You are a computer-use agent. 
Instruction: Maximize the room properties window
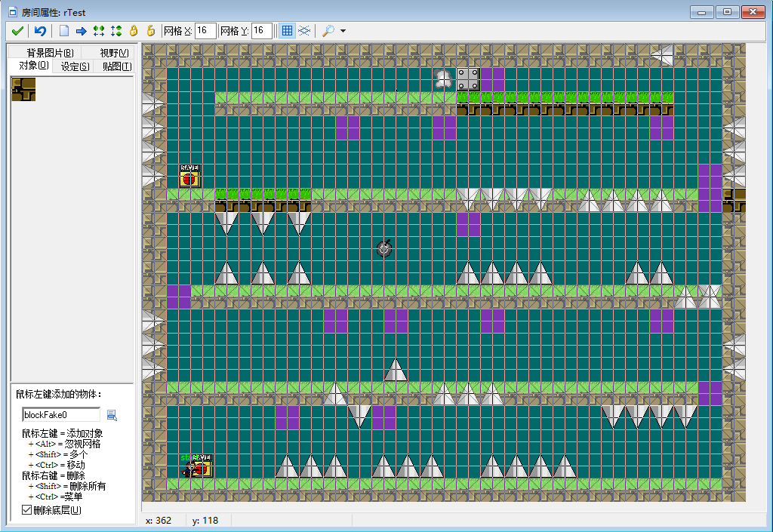pos(727,12)
